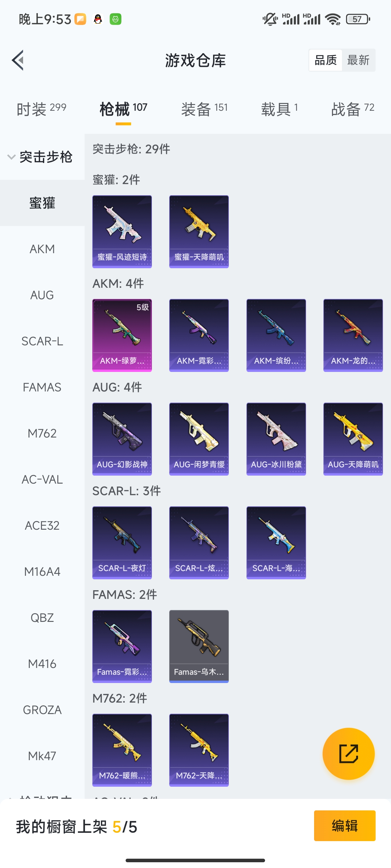Tap the 编辑 button

point(345,825)
